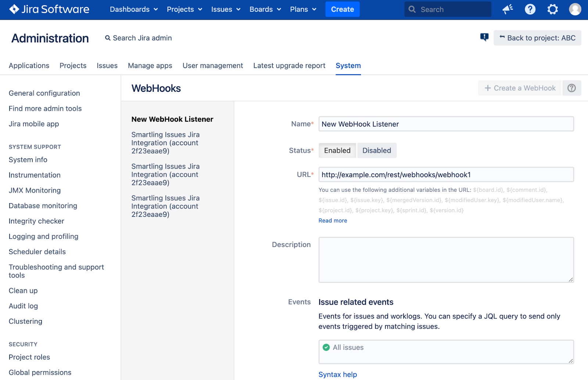Set webhook status to Disabled

[377, 151]
